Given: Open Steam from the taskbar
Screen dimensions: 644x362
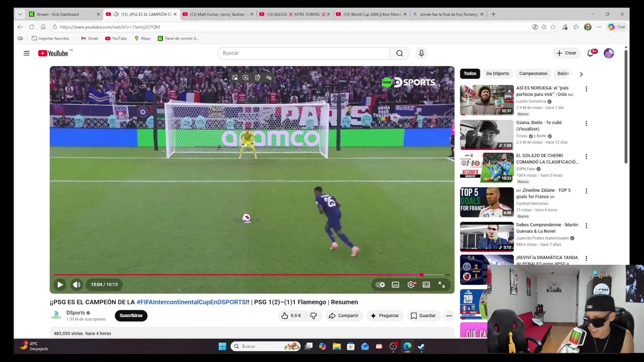Looking at the screenshot, I should tap(421, 346).
